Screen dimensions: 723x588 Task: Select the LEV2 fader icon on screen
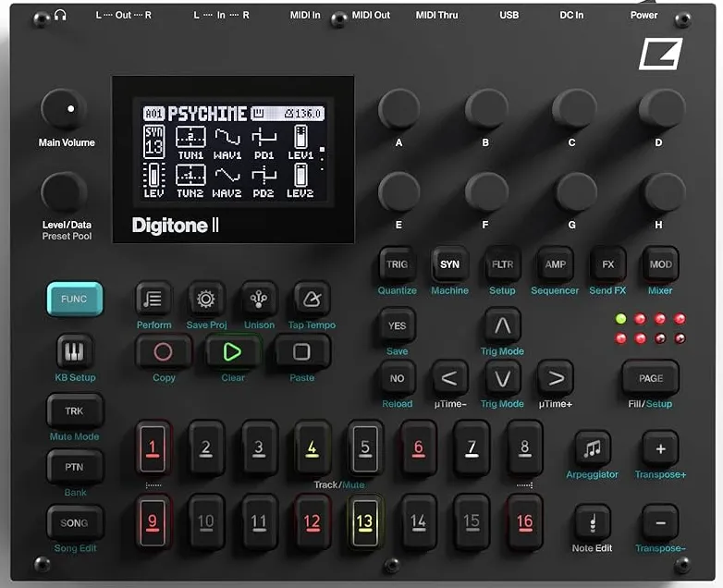point(300,175)
